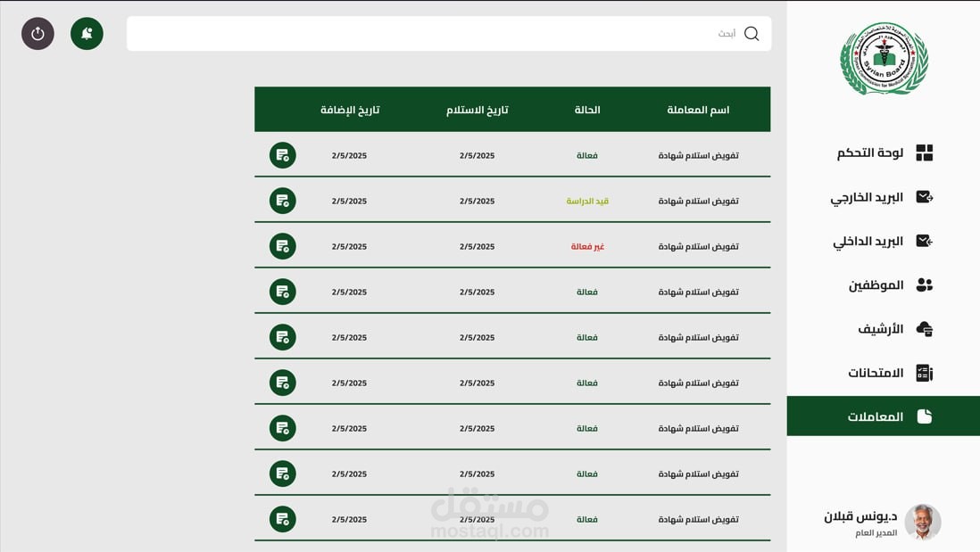Click the search magnifier icon
This screenshot has width=980, height=552.
pyautogui.click(x=752, y=34)
